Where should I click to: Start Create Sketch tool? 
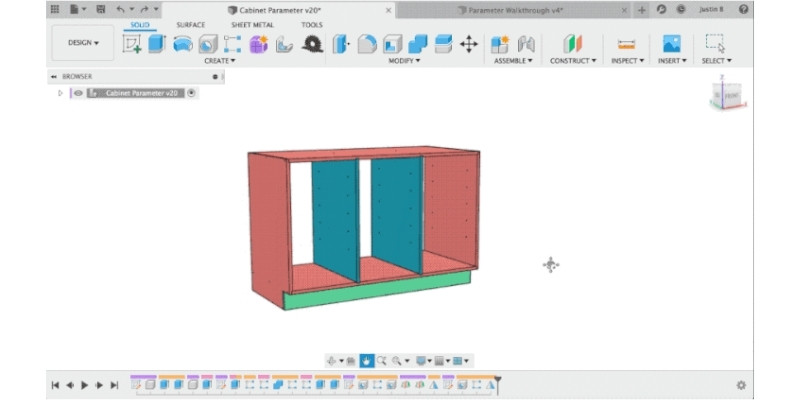click(x=132, y=44)
